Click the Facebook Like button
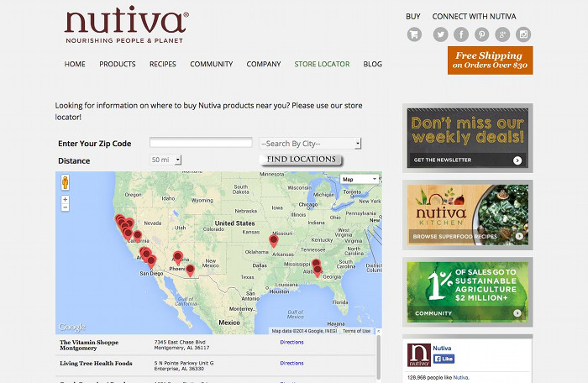The height and width of the screenshot is (383, 588). tap(444, 359)
